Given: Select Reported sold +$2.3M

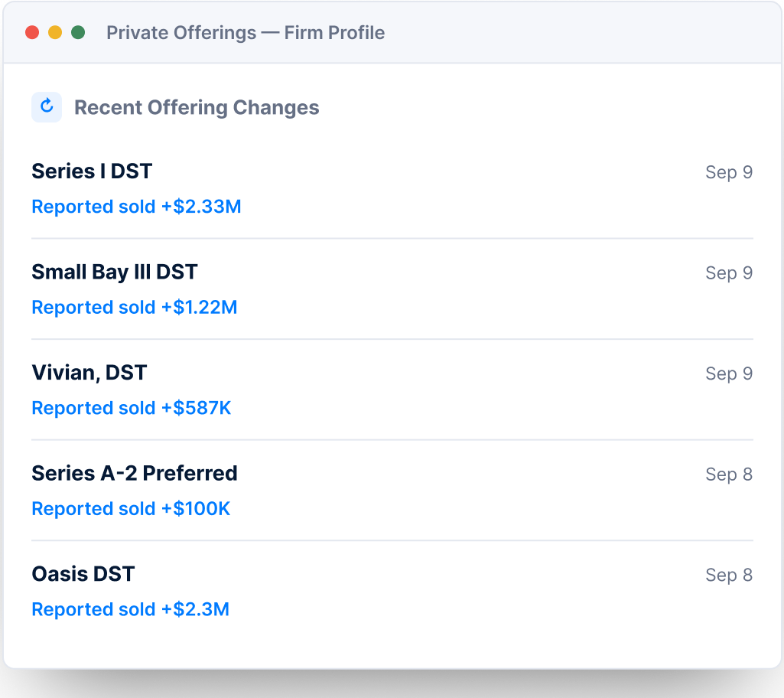Looking at the screenshot, I should pos(130,609).
